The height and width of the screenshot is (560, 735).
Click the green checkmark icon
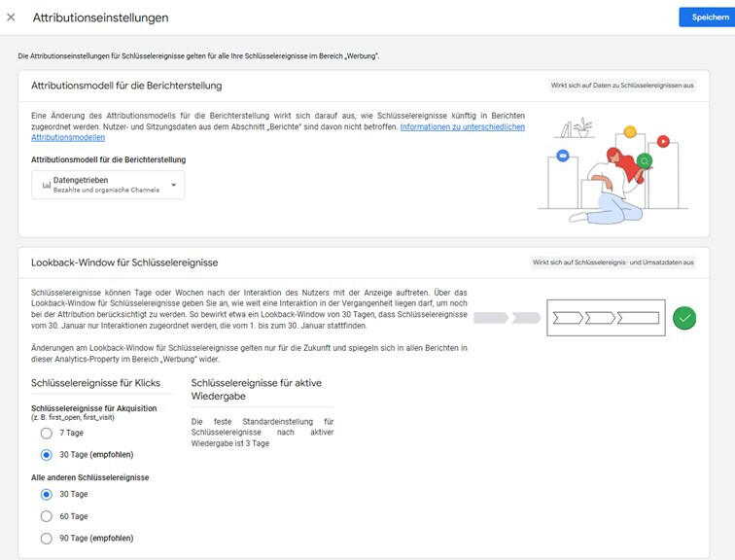(x=684, y=318)
